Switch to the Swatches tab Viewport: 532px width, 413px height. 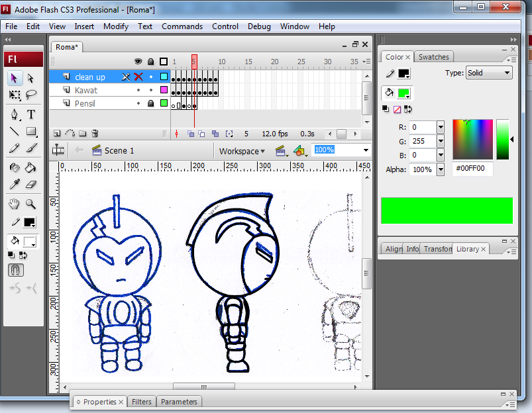click(434, 57)
